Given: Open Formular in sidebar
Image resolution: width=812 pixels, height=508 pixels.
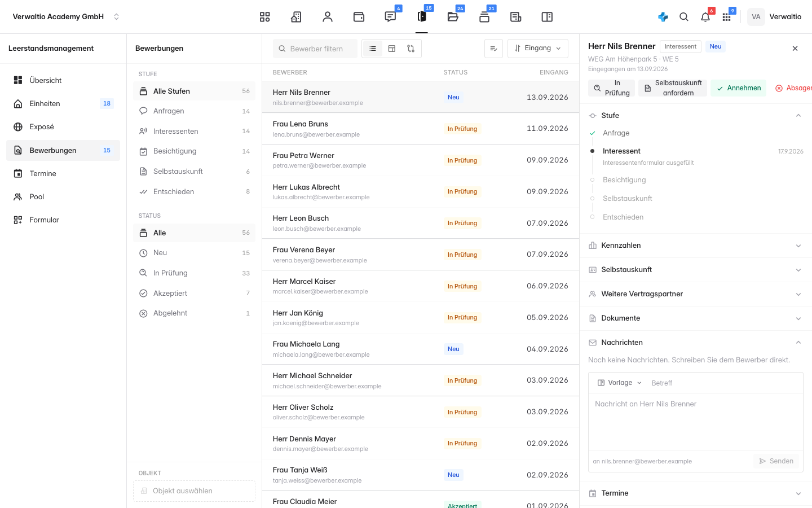Looking at the screenshot, I should (x=63, y=220).
